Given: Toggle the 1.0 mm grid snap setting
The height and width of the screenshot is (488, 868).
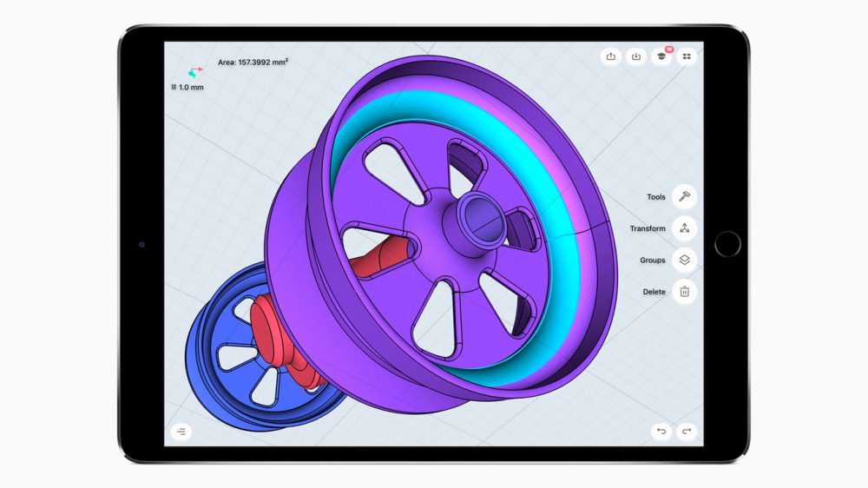Looking at the screenshot, I should (187, 88).
